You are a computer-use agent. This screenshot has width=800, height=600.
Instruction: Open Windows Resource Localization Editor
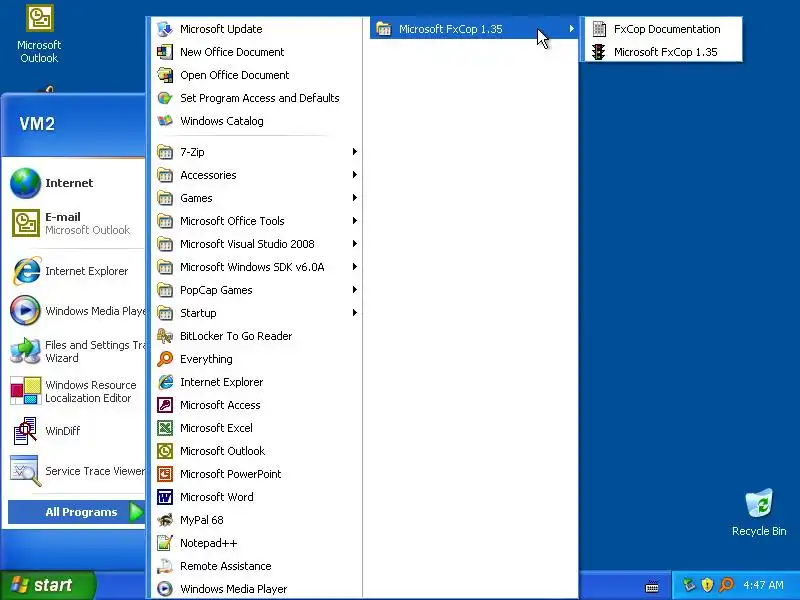pos(74,391)
